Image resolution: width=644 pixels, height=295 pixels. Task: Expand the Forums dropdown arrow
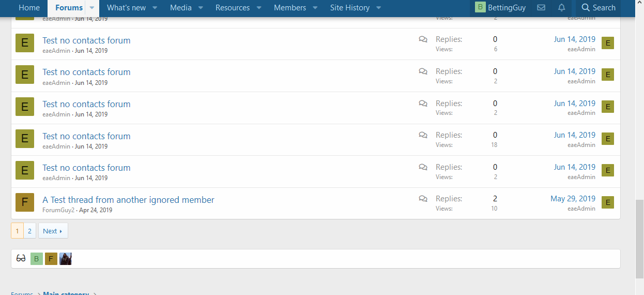click(92, 8)
